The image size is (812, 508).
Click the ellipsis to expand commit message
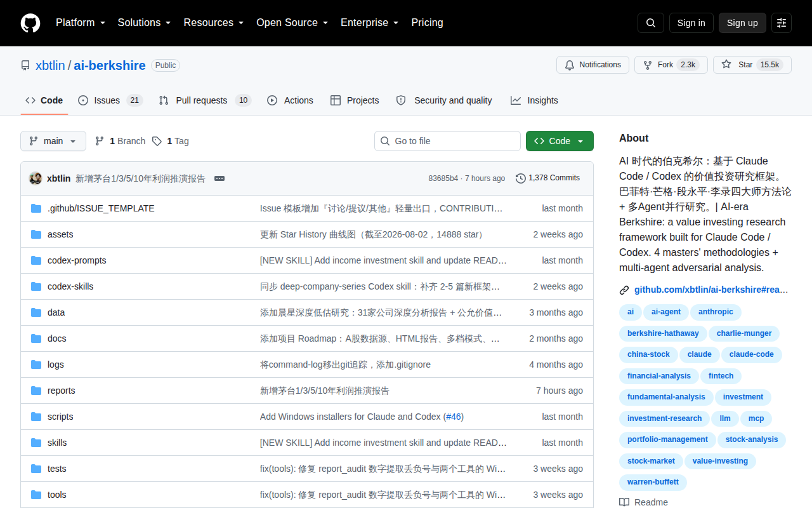pos(219,178)
